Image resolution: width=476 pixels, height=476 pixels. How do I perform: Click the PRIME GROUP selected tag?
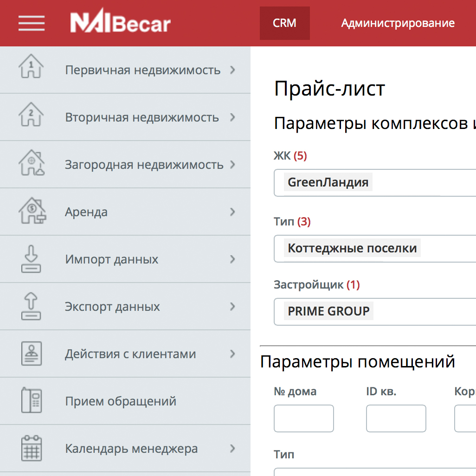(x=328, y=311)
